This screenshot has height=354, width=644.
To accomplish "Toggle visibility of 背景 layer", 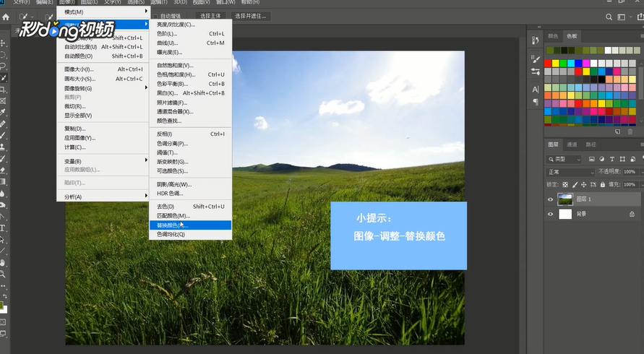I will (550, 214).
